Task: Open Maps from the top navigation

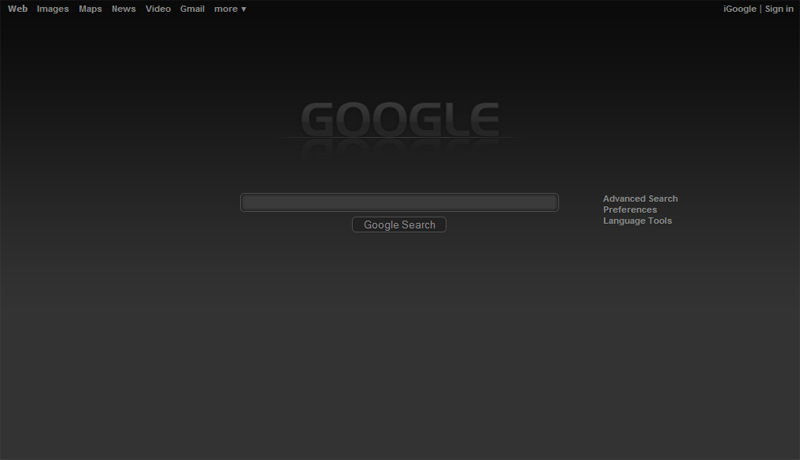Action: click(90, 9)
